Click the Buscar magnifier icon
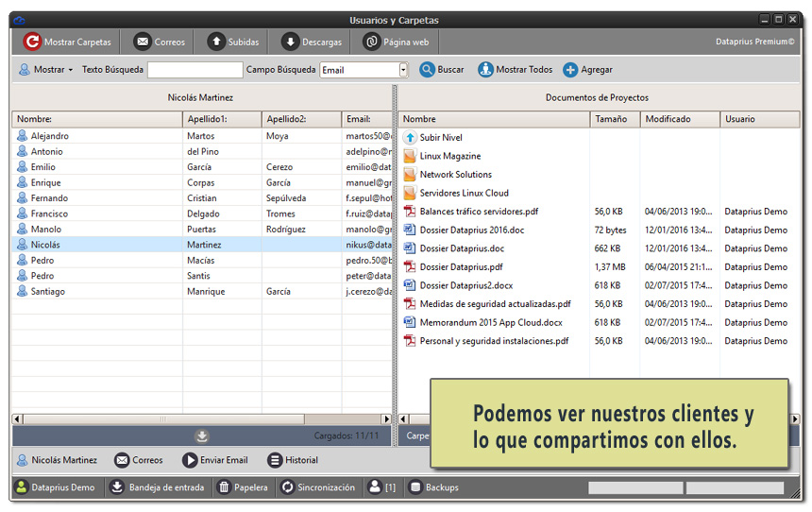The width and height of the screenshot is (812, 512). click(427, 70)
